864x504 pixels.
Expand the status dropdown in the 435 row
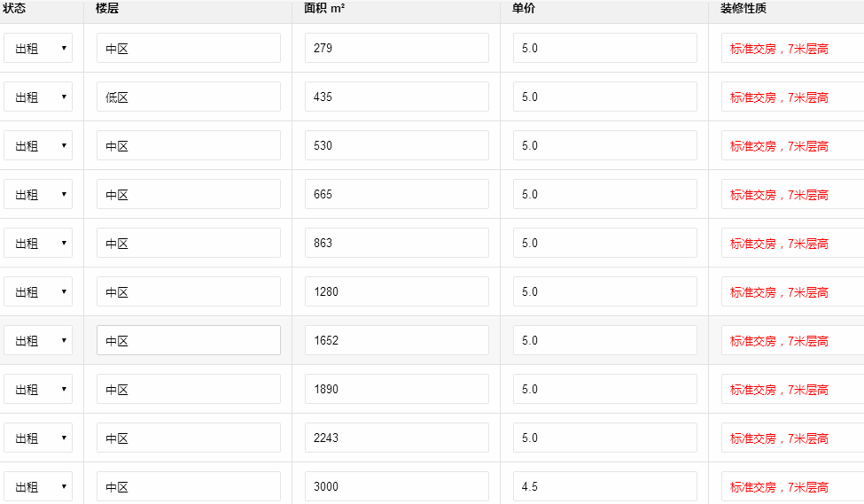38,97
